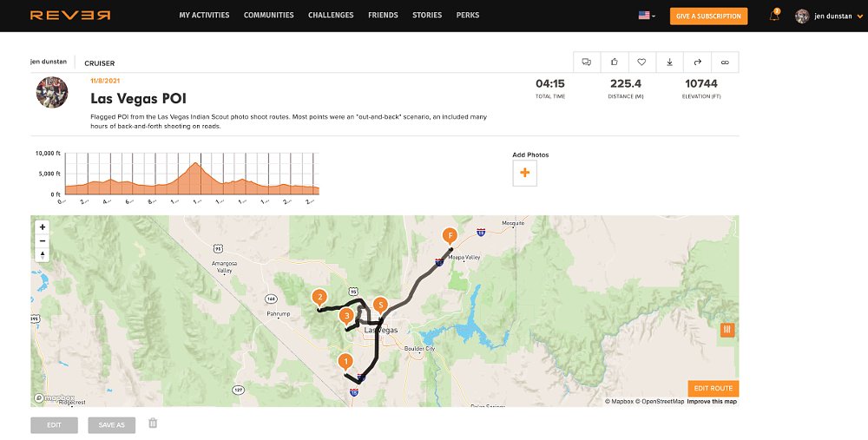Zoom in on the map
This screenshot has height=440, width=868.
[43, 227]
